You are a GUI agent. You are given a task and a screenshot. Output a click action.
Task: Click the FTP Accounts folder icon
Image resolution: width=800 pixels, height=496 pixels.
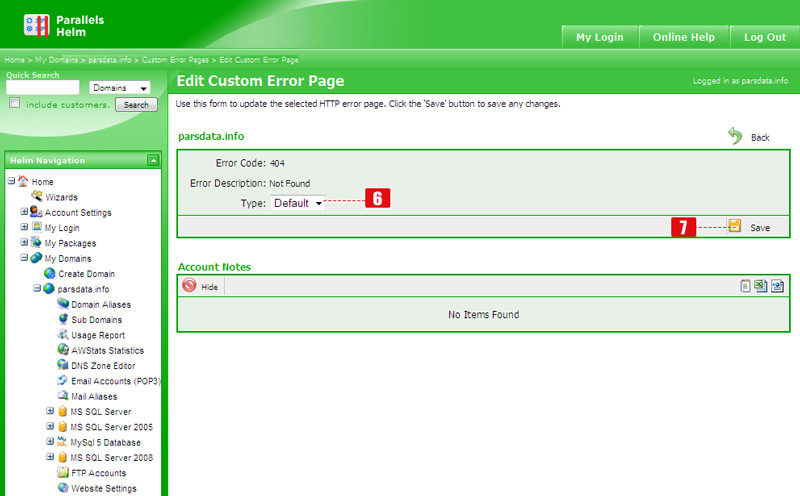pos(63,472)
